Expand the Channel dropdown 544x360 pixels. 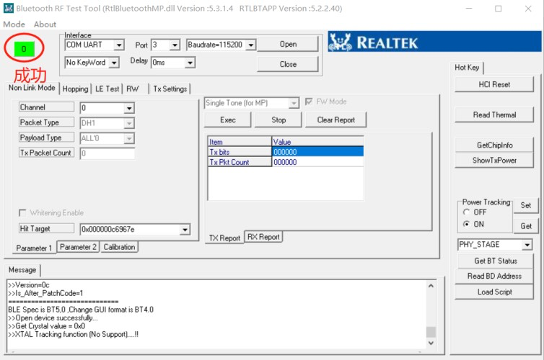tap(129, 108)
